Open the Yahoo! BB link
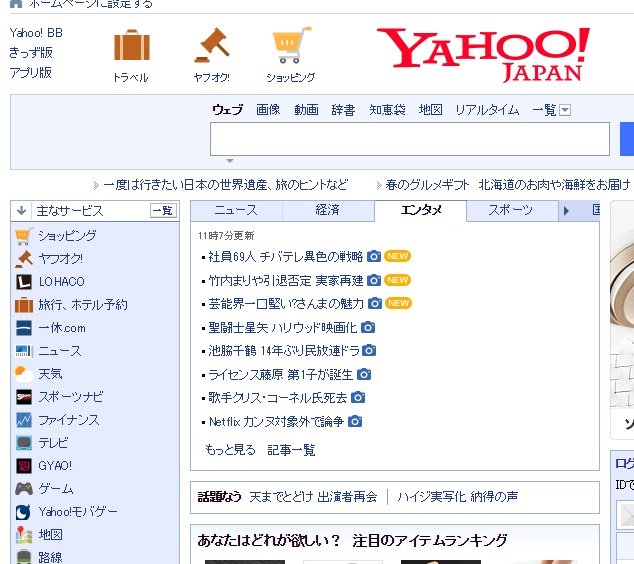This screenshot has height=564, width=634. tap(36, 33)
